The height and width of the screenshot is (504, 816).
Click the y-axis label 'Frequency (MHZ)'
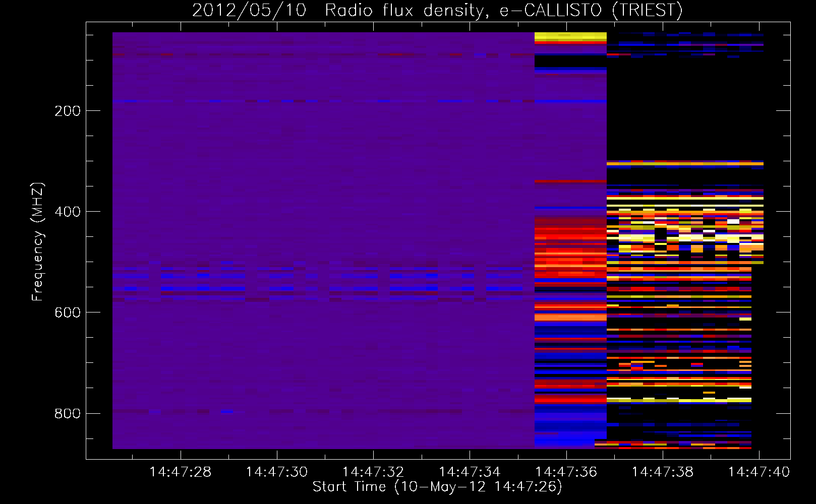pyautogui.click(x=38, y=242)
